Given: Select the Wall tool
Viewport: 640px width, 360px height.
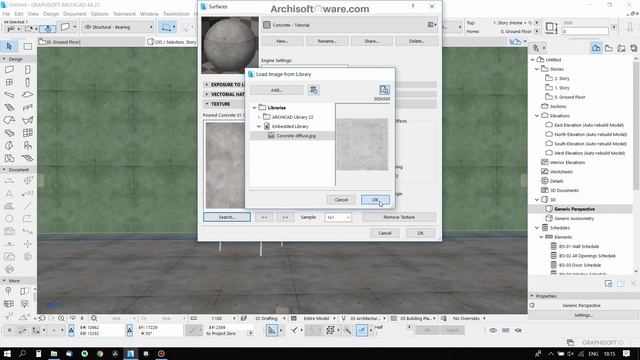Looking at the screenshot, I should point(9,70).
